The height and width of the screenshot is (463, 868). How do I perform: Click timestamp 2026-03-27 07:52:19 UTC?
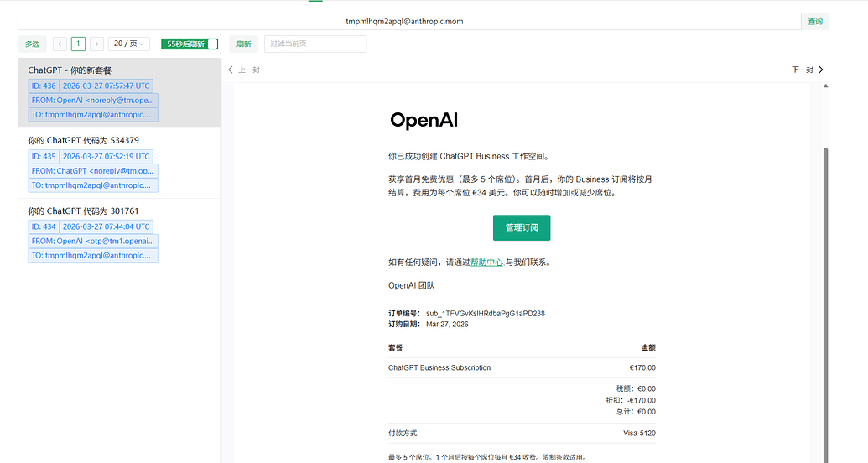click(x=106, y=156)
